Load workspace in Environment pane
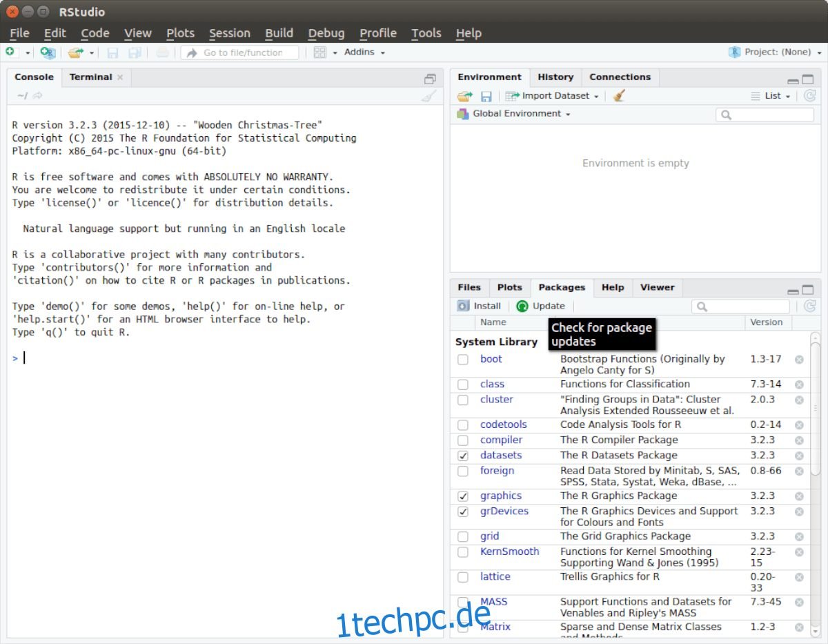This screenshot has height=644, width=828. (x=464, y=96)
